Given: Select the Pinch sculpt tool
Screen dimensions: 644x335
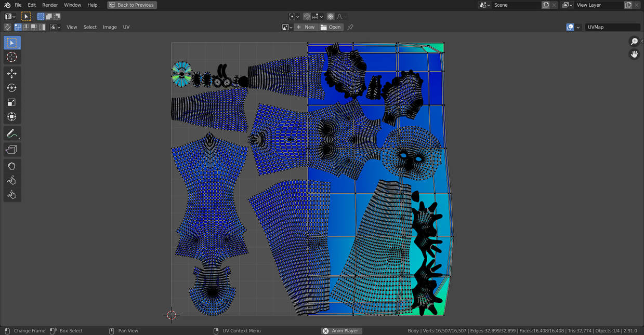Looking at the screenshot, I should coord(12,195).
